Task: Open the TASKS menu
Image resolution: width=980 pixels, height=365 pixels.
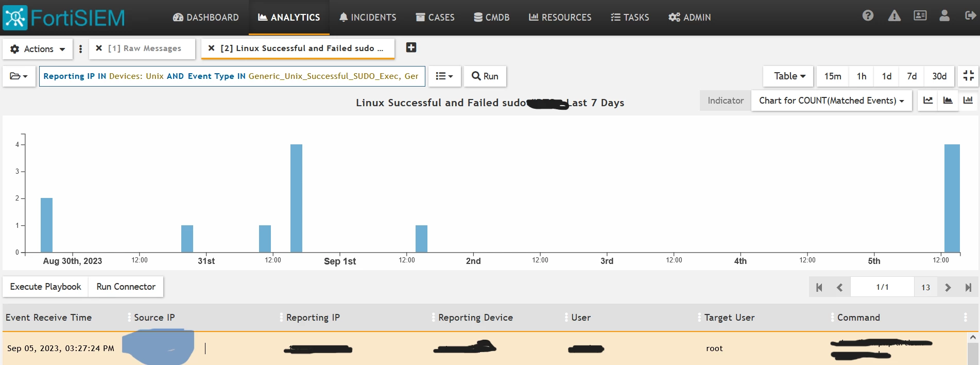Action: point(630,18)
